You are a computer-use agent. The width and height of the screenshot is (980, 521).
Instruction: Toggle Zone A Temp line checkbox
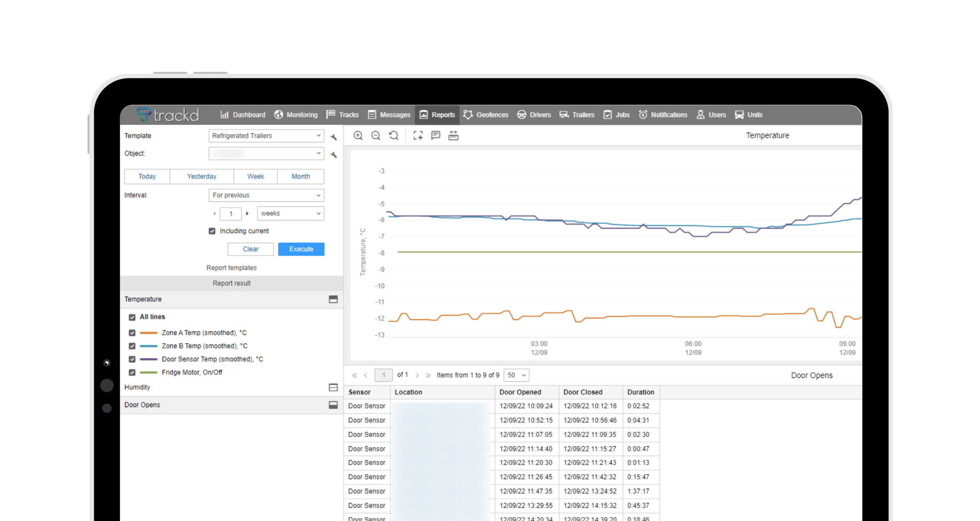coord(132,333)
